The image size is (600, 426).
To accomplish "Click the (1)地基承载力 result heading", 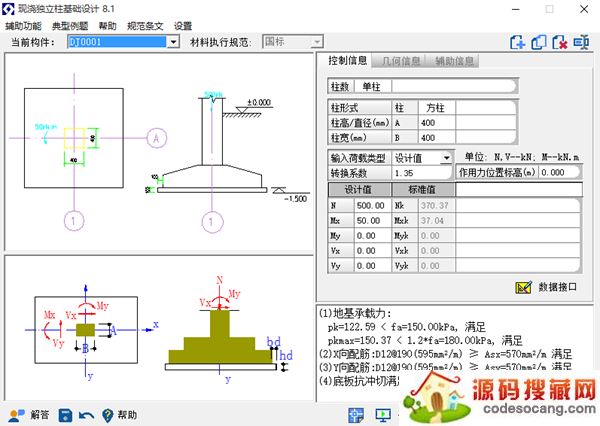I will click(355, 313).
